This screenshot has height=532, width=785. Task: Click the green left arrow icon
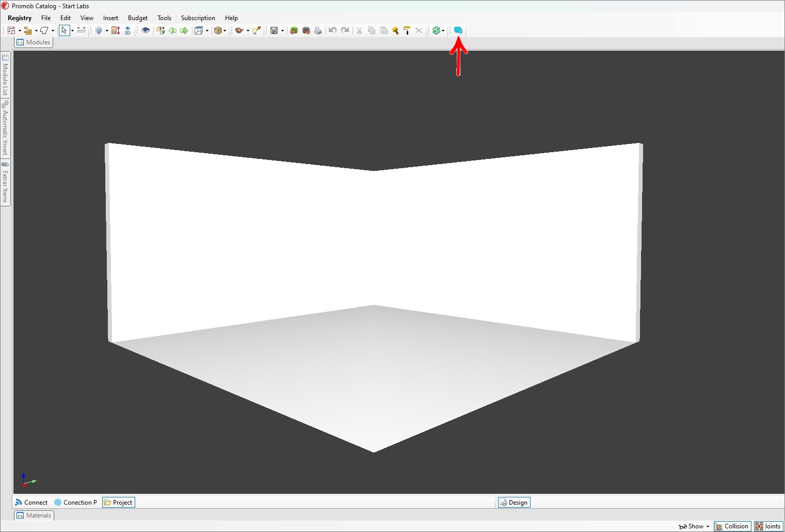172,30
